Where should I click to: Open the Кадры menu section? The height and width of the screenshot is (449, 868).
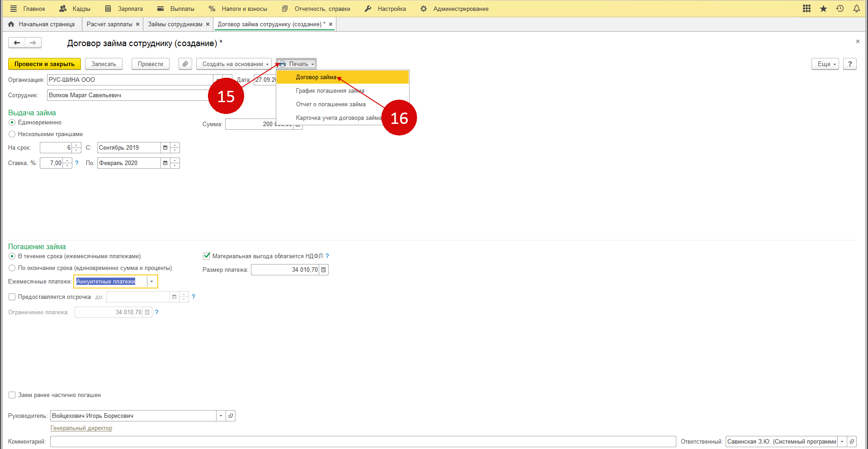[x=75, y=9]
